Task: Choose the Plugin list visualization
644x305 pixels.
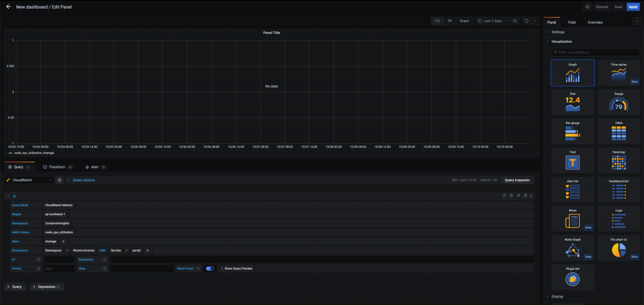Action: click(x=572, y=277)
